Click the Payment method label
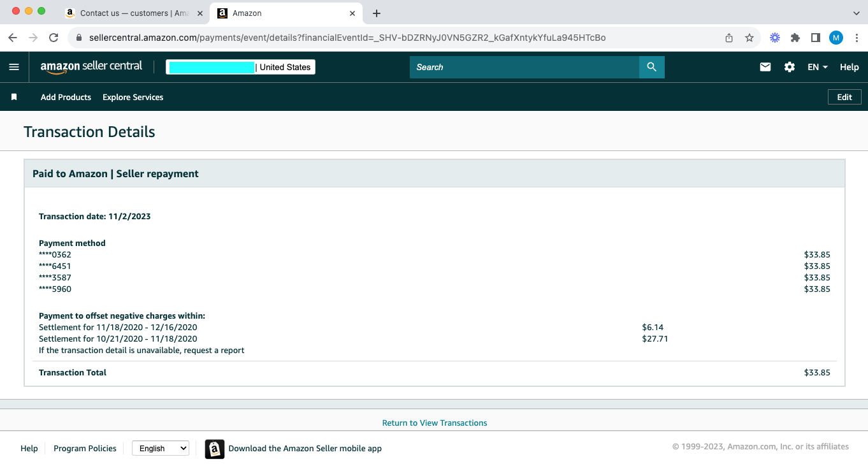 click(72, 243)
